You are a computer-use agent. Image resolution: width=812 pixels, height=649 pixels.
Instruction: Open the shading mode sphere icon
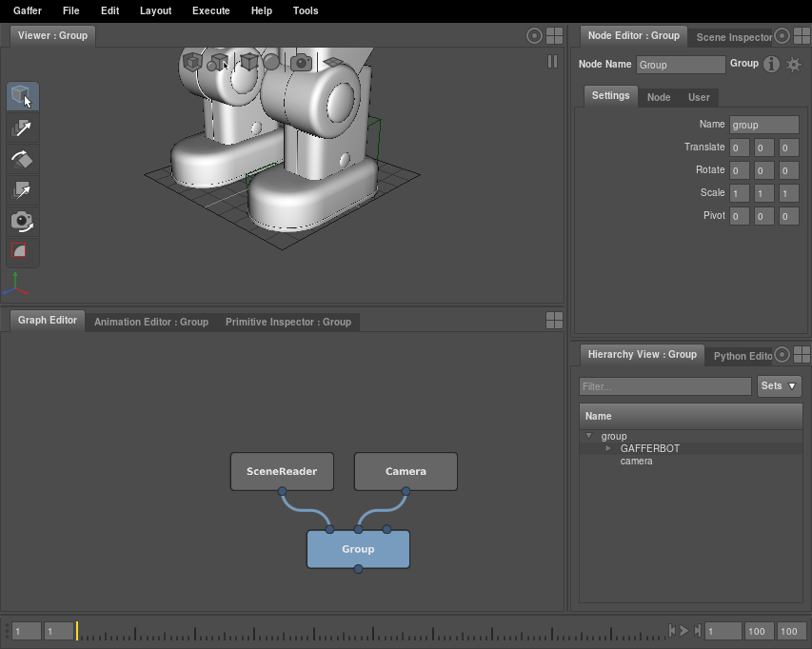click(272, 62)
